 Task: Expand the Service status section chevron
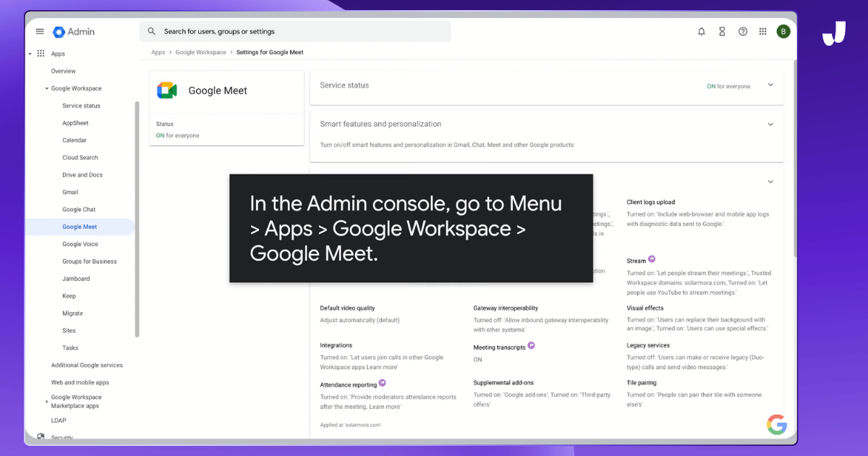pyautogui.click(x=770, y=85)
